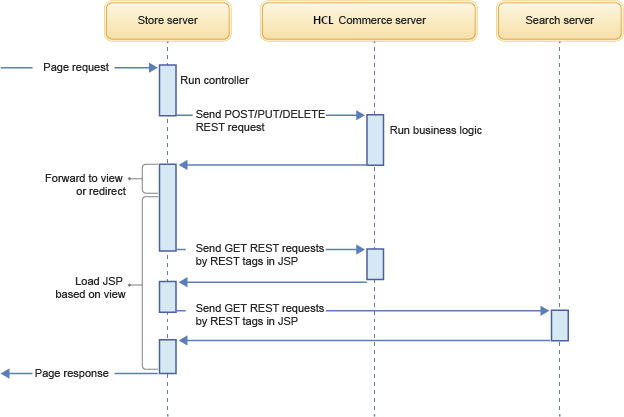The height and width of the screenshot is (417, 624).
Task: Click the 'Load JSP based on view' label
Action: (90, 288)
